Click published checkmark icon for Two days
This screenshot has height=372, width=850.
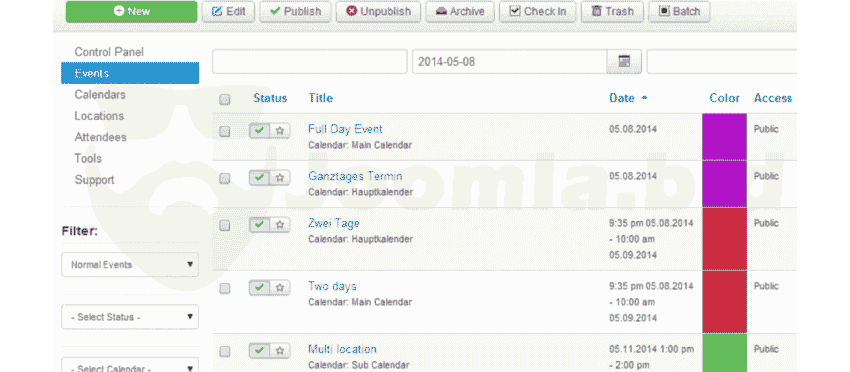pos(260,287)
